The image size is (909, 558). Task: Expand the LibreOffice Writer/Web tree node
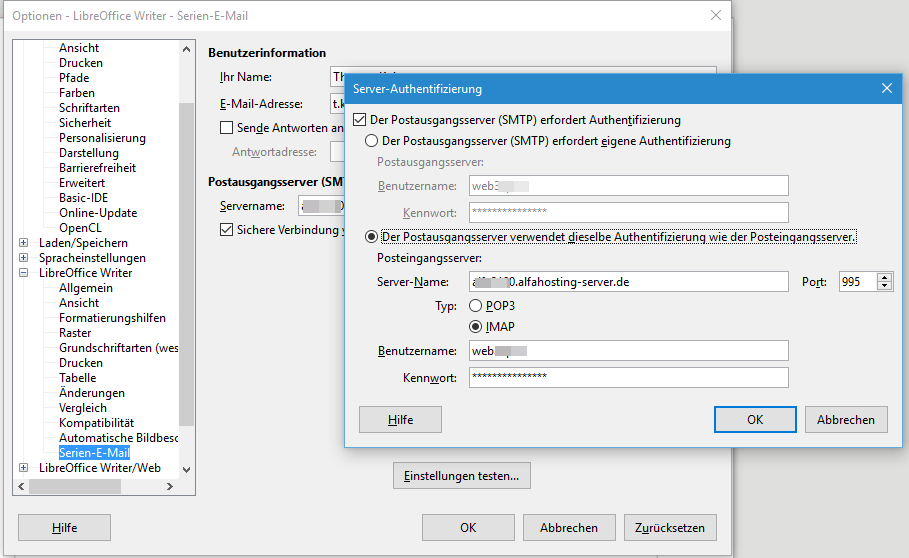pyautogui.click(x=24, y=468)
